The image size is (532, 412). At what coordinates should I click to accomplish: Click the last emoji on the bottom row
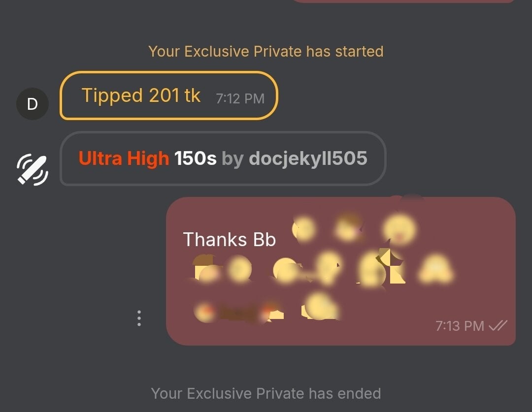click(320, 306)
